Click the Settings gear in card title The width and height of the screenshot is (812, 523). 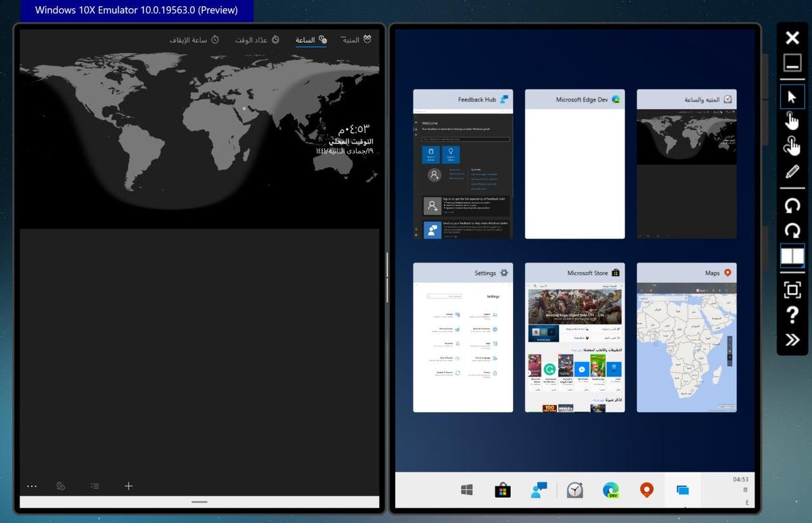point(504,273)
